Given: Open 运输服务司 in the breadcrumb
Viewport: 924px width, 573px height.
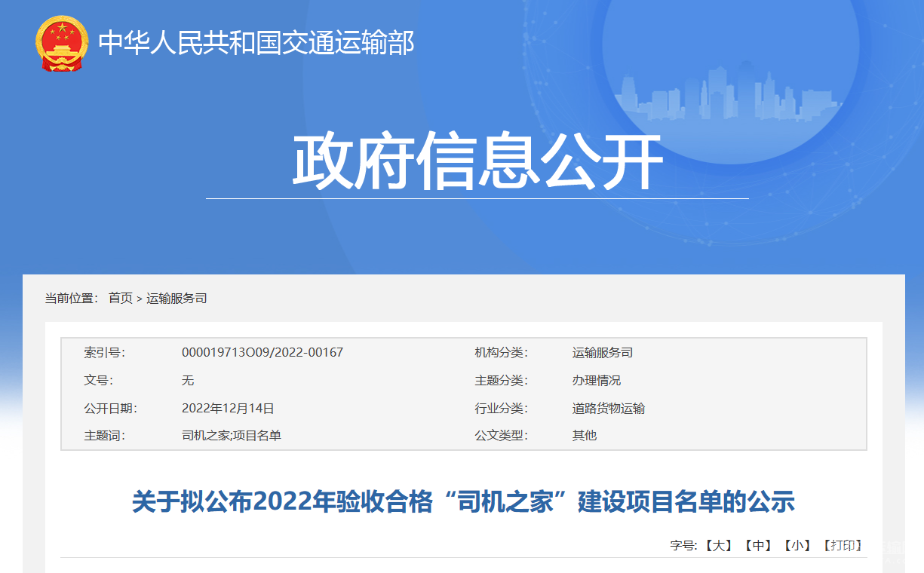Looking at the screenshot, I should 177,299.
